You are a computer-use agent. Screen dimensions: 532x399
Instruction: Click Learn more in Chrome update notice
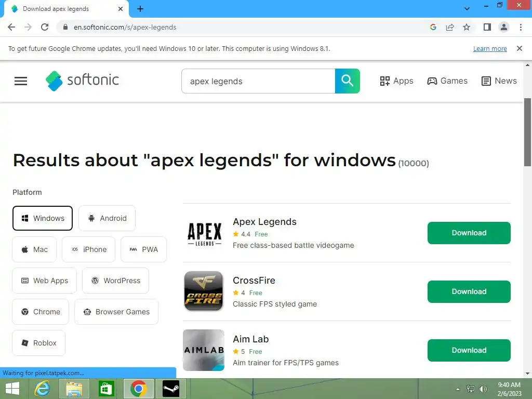pos(490,48)
